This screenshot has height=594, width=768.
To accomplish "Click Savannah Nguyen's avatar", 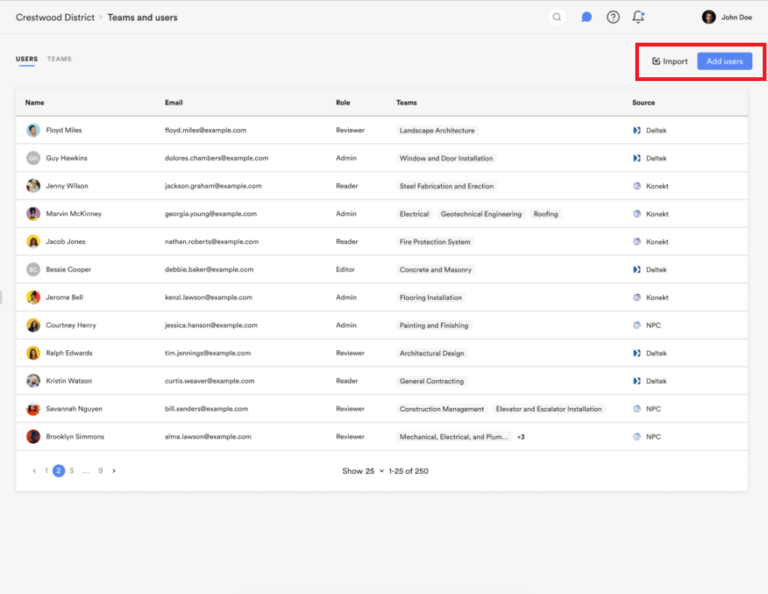I will click(33, 409).
